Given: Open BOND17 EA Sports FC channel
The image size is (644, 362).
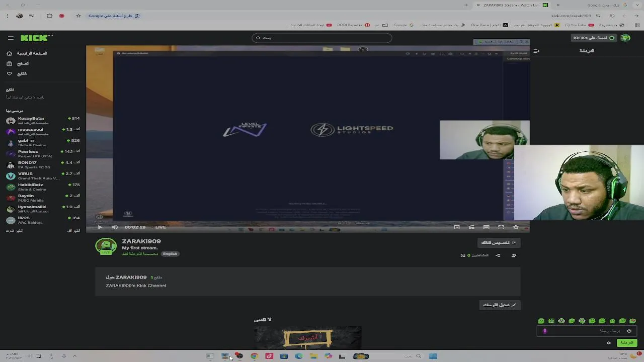Looking at the screenshot, I should click(x=43, y=164).
